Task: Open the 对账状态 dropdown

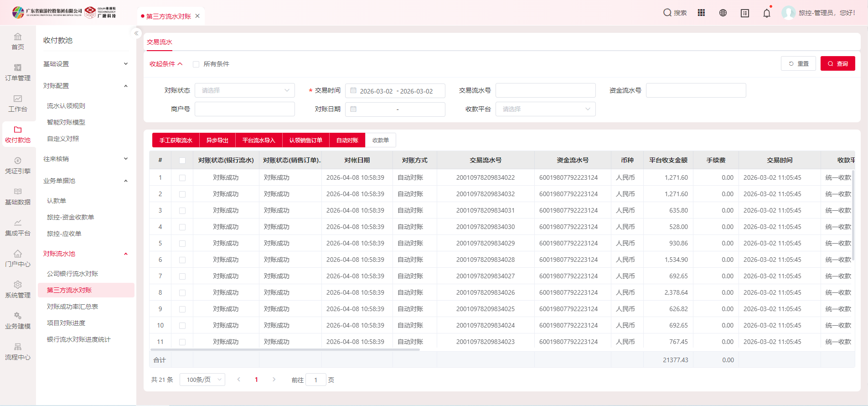Action: coord(245,90)
